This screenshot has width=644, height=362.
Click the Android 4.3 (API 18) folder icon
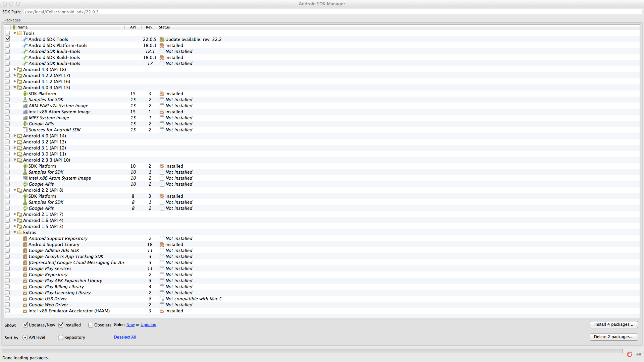(x=20, y=69)
